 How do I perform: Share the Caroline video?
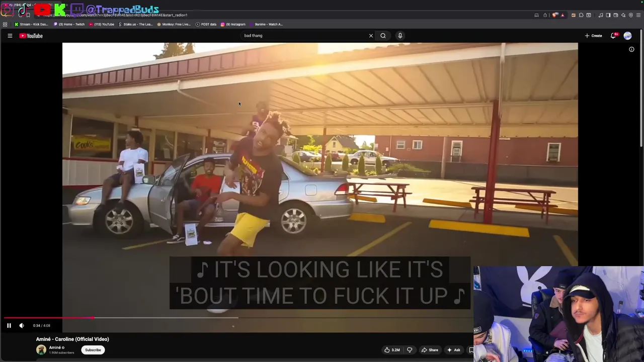point(430,350)
